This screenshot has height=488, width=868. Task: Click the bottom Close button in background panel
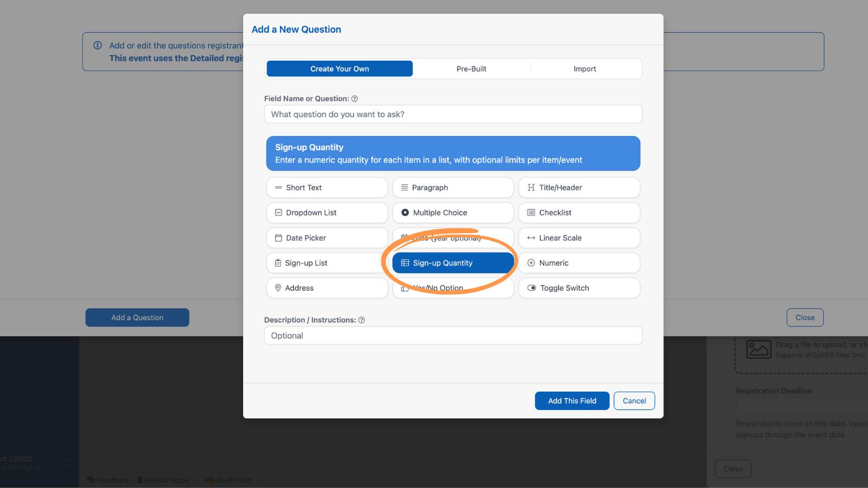click(x=733, y=469)
